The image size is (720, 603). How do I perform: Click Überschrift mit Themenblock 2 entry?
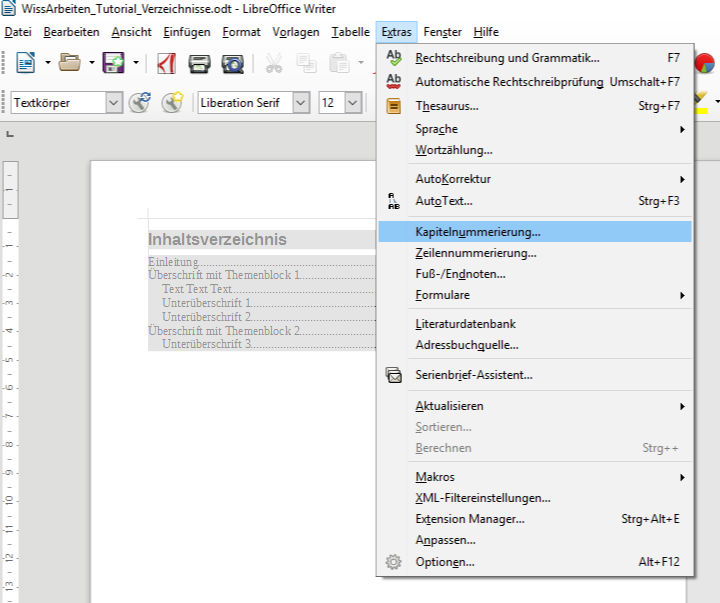click(x=224, y=331)
